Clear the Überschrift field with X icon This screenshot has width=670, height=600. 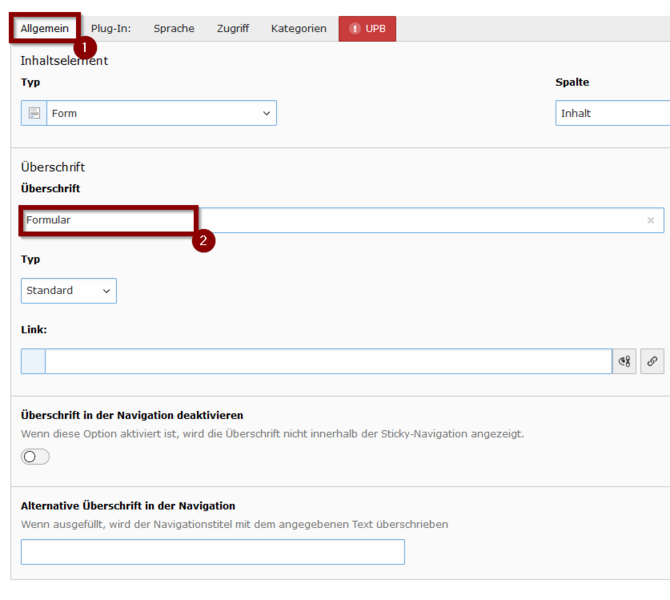pos(650,220)
